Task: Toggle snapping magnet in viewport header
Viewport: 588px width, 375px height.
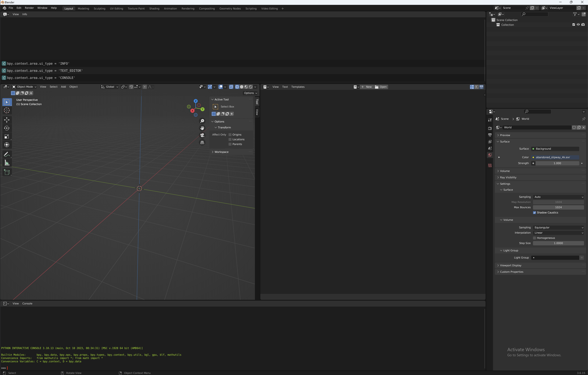Action: [131, 87]
